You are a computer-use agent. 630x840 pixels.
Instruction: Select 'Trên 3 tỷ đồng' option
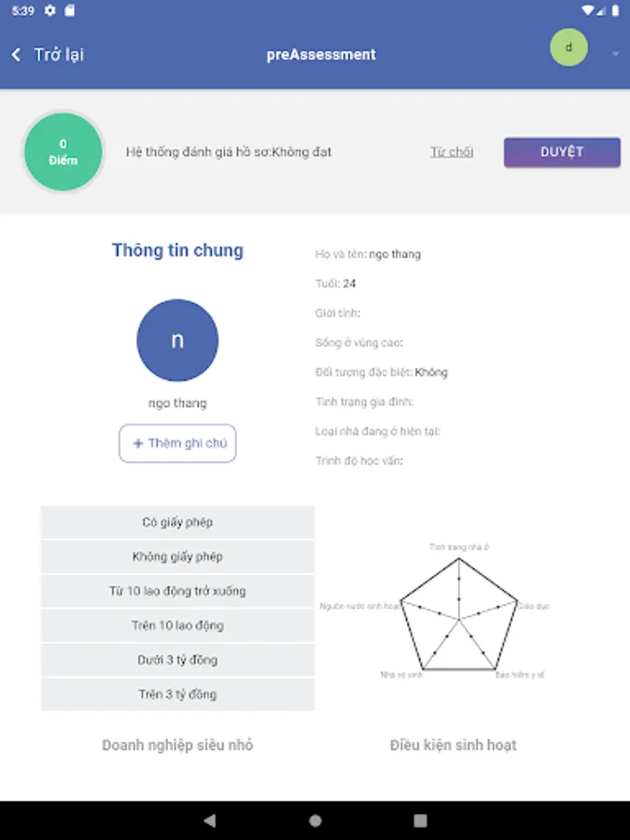coord(177,695)
